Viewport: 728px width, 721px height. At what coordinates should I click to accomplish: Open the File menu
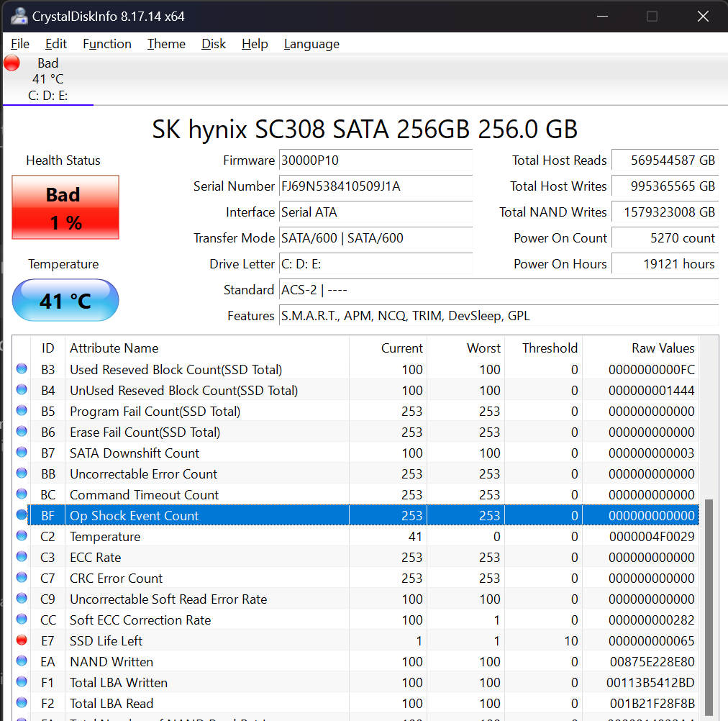point(20,44)
